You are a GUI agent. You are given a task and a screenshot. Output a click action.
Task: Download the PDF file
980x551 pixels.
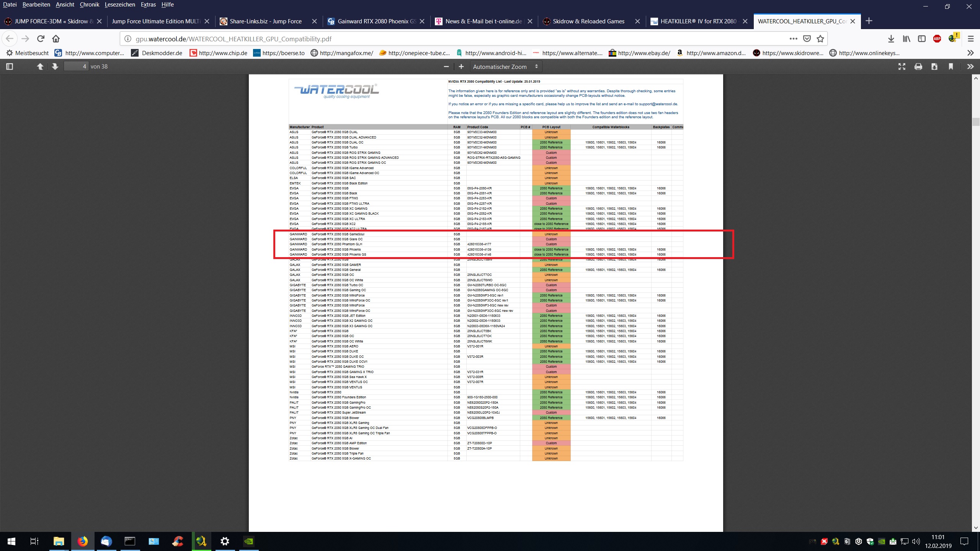coord(934,67)
